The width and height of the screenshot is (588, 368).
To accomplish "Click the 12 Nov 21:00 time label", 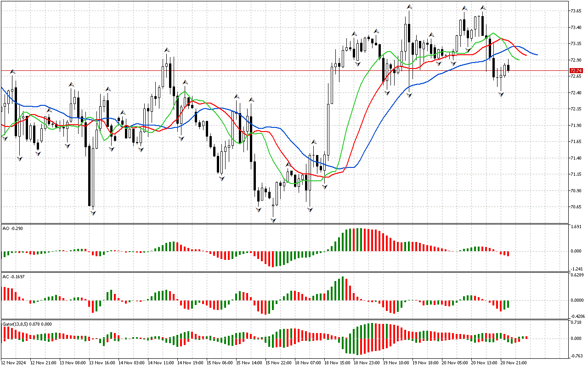I will (44, 363).
